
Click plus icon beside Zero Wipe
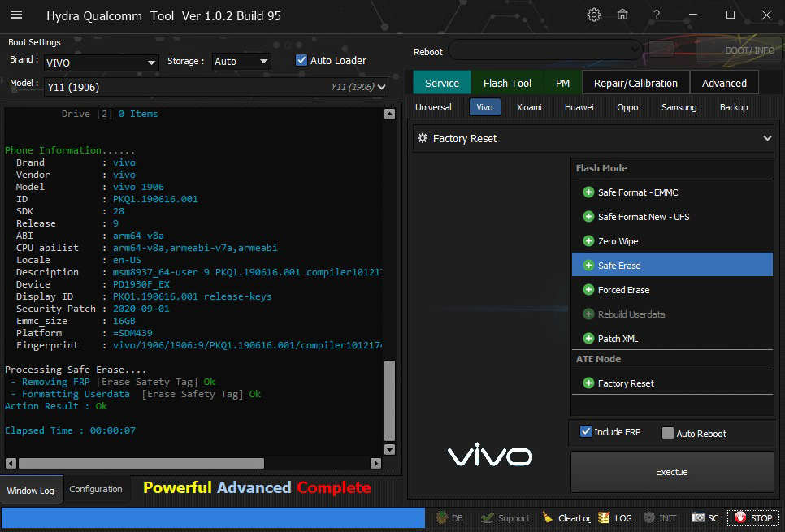click(588, 241)
